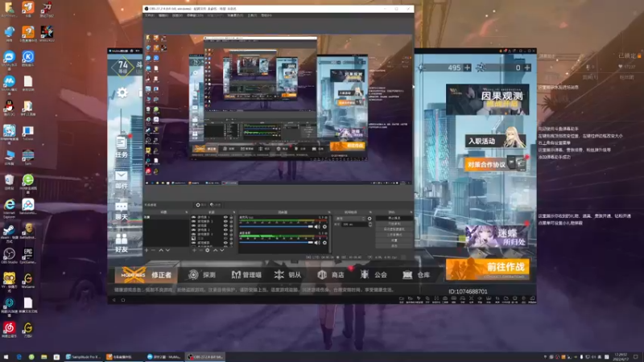Open settings gear of second audio mixer track
This screenshot has width=644, height=362.
[324, 243]
